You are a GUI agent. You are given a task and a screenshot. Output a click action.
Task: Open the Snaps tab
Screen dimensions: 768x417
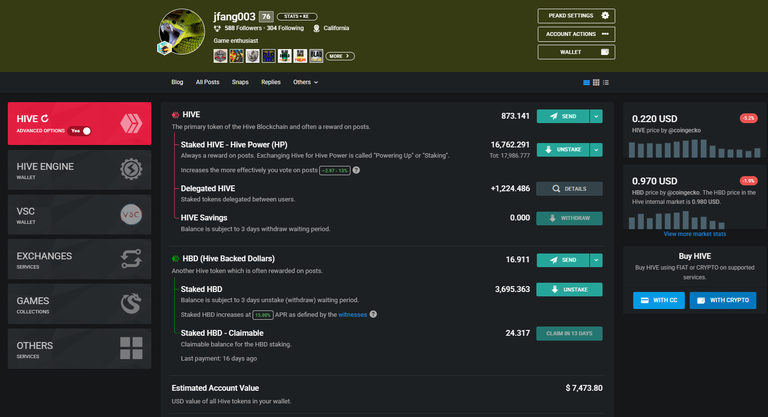click(240, 82)
